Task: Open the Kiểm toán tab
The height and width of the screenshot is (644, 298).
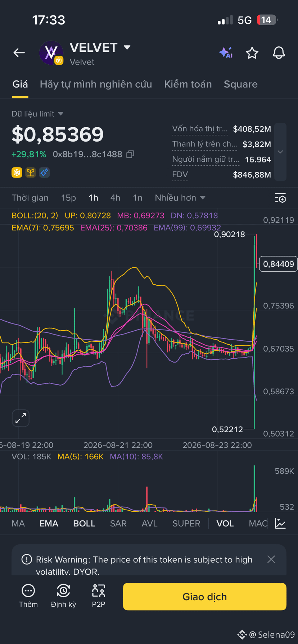Action: click(188, 84)
